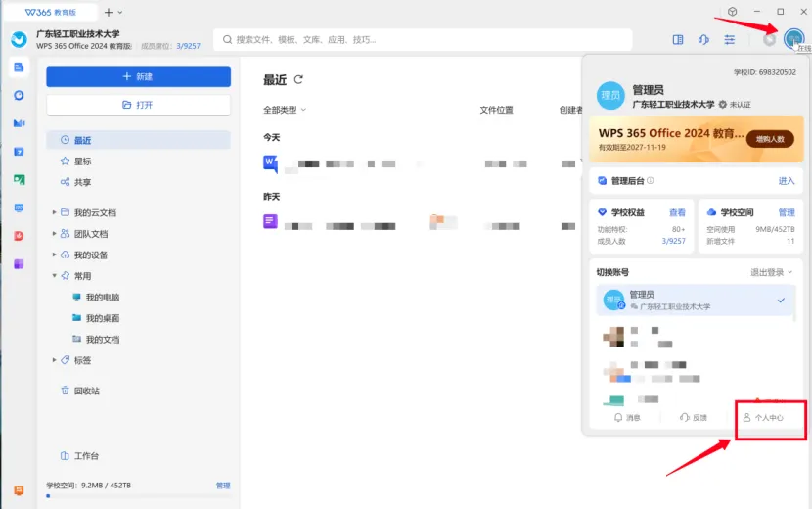Open the Word document icon under 今天

(x=270, y=163)
